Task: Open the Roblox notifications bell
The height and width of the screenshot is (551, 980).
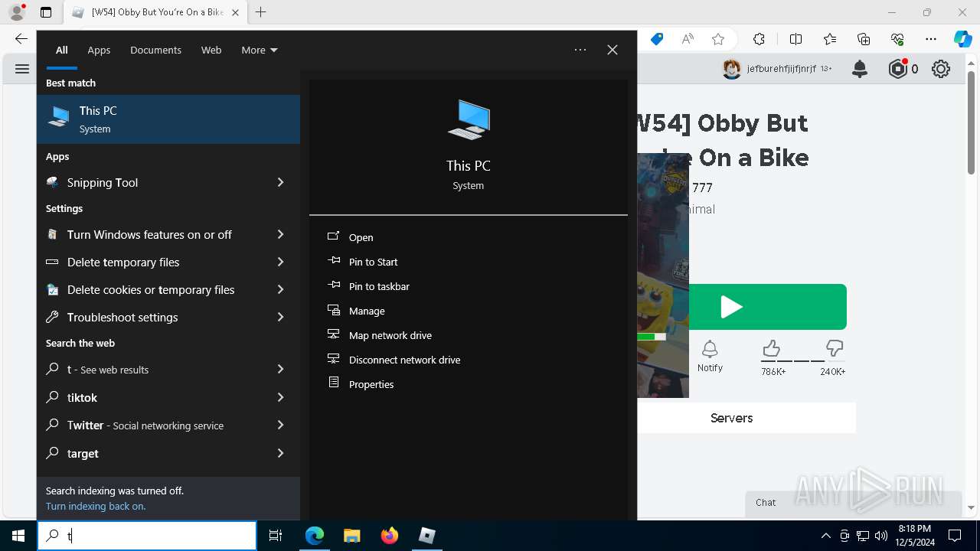Action: click(860, 69)
